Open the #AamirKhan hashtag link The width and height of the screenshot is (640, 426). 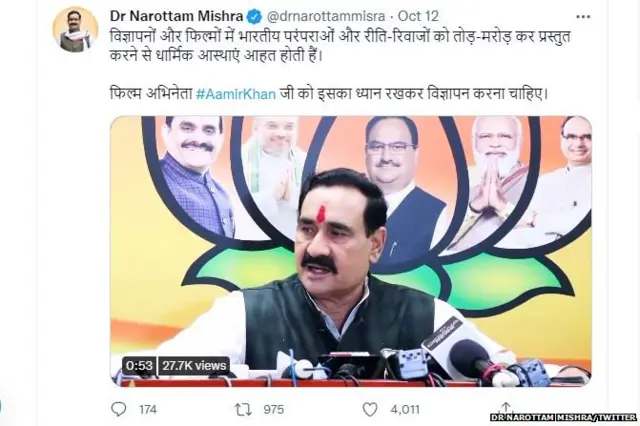point(236,94)
